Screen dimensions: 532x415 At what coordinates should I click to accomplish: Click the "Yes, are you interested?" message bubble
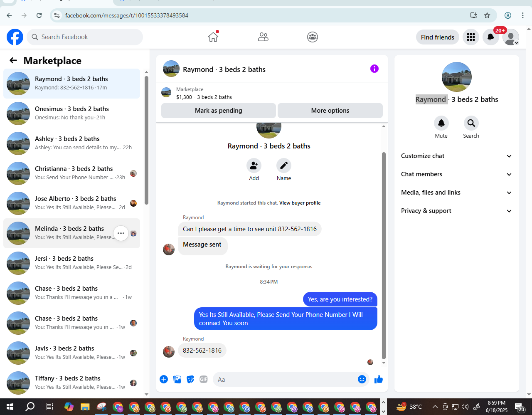[x=340, y=299]
